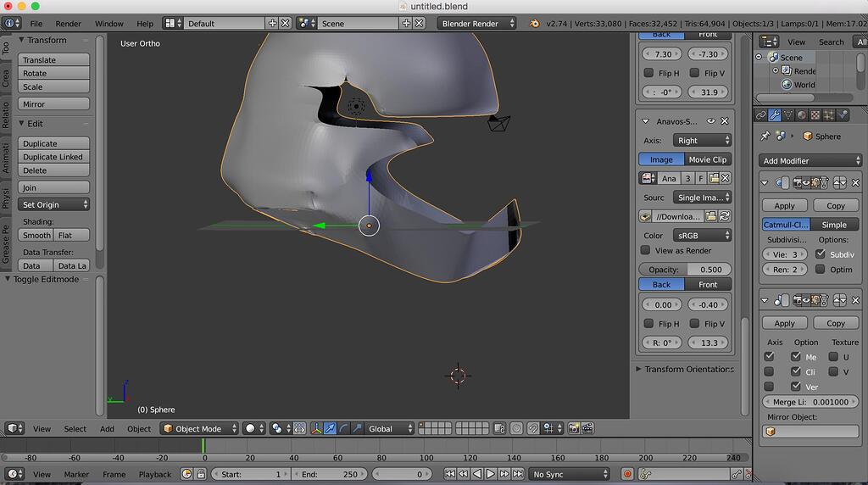Click the Duplicate Linked button
This screenshot has width=868, height=485.
point(53,157)
